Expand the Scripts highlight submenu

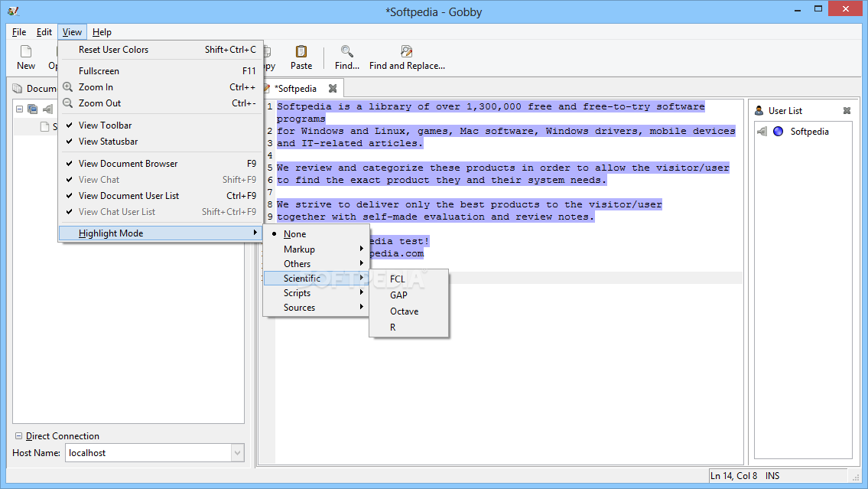[x=316, y=293]
